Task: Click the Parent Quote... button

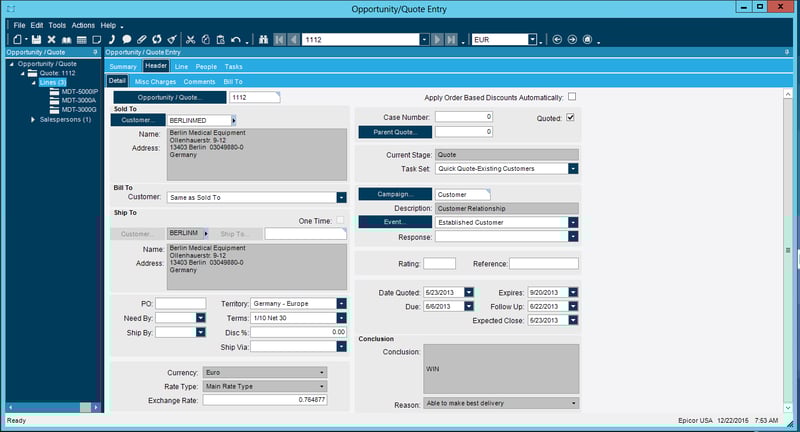Action: pyautogui.click(x=395, y=132)
